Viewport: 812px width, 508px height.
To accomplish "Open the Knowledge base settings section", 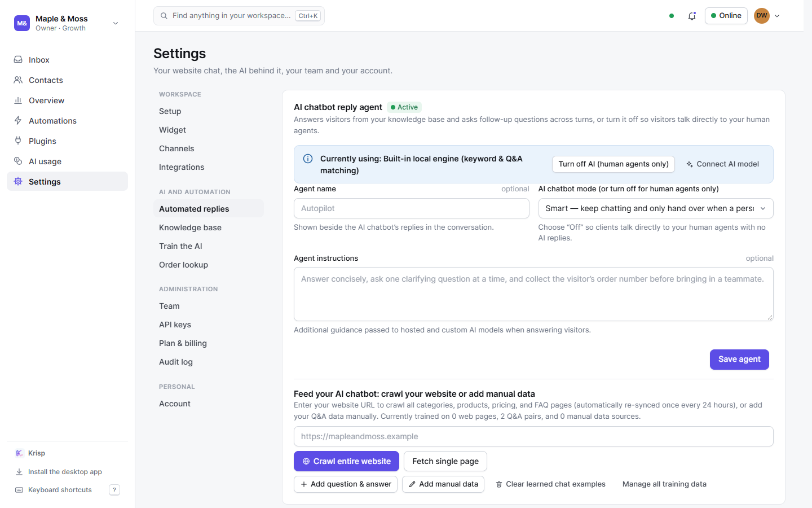I will pos(209,227).
